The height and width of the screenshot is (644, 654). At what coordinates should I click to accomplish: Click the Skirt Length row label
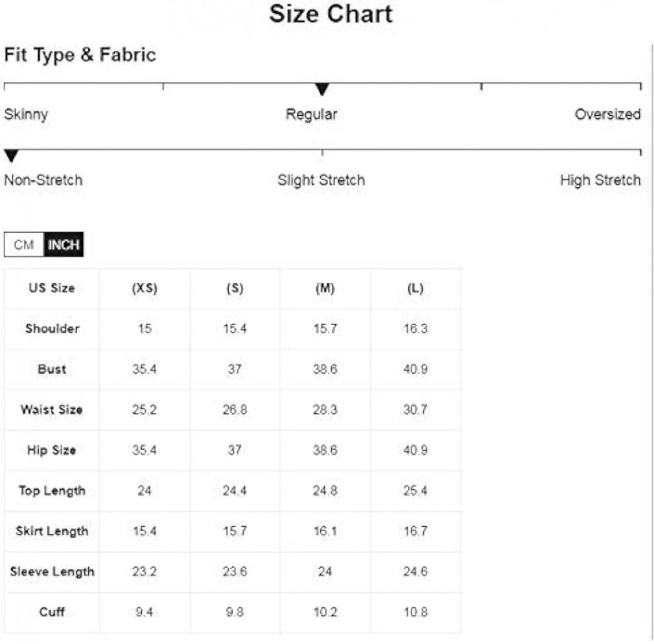52,531
